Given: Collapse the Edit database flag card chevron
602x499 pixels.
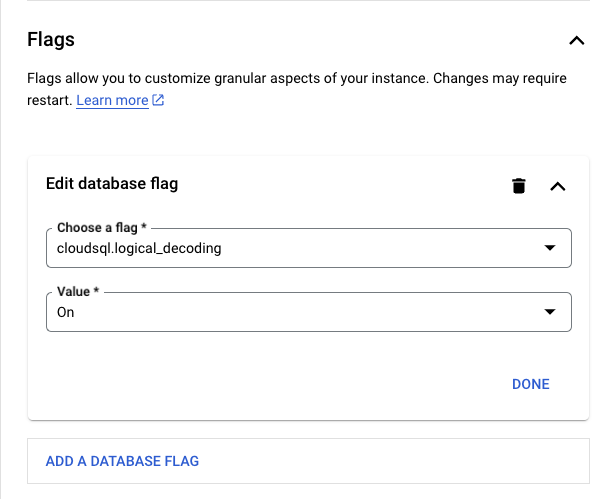Looking at the screenshot, I should click(x=557, y=187).
